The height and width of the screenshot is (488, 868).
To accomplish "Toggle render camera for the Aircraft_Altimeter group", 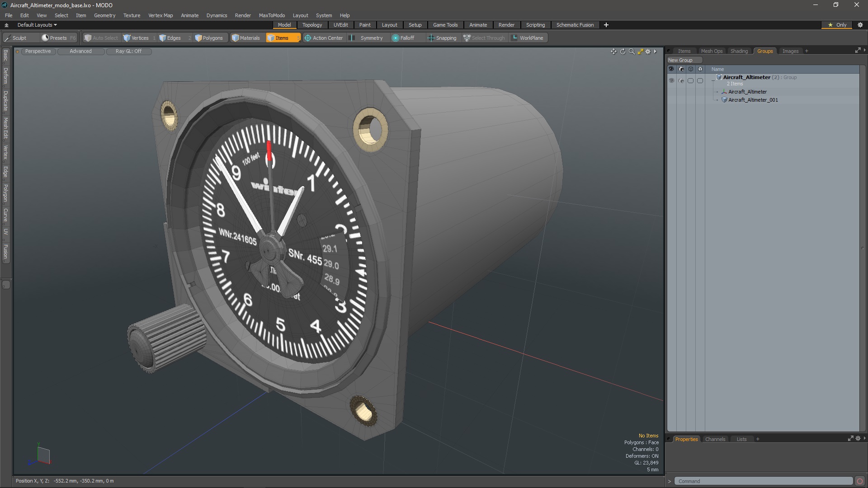I will click(681, 80).
